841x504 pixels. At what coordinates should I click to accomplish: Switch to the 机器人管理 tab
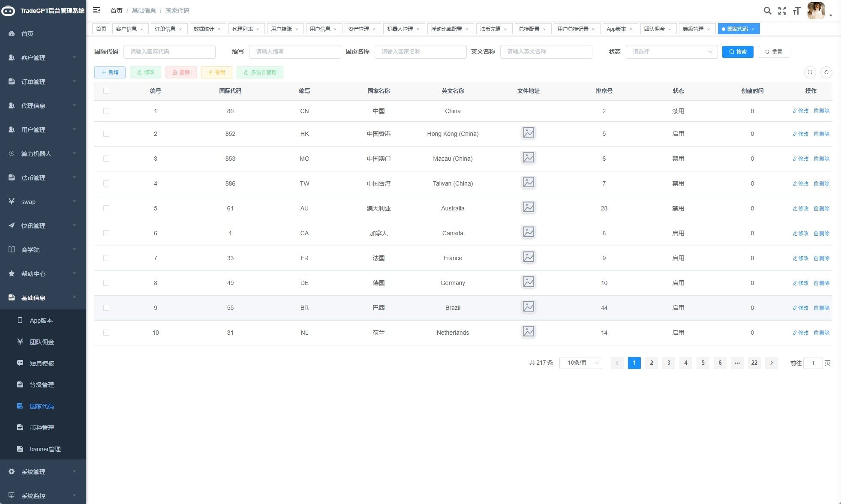click(400, 29)
